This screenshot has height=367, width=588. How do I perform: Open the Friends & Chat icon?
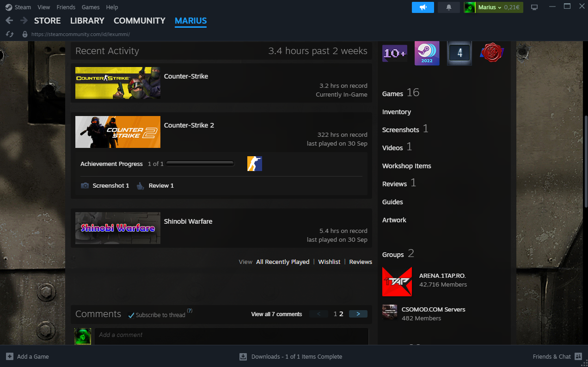point(578,356)
